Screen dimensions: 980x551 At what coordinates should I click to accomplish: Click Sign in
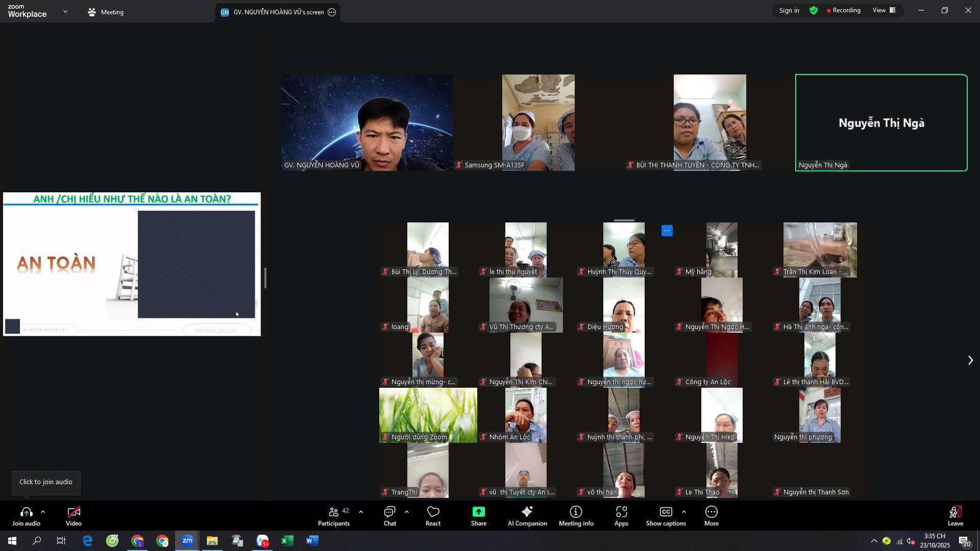(x=789, y=10)
